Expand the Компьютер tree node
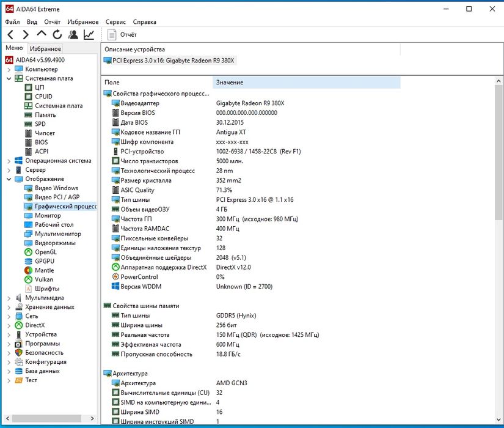Viewport: 504px width, 428px height. click(9, 69)
